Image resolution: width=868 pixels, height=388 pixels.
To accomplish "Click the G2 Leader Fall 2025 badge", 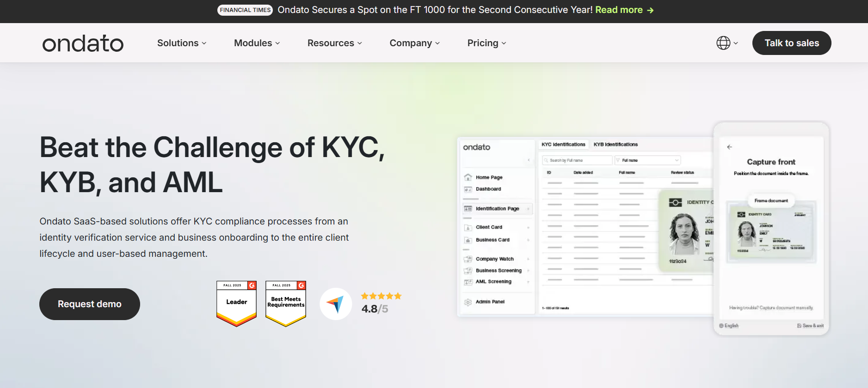I will tap(236, 303).
